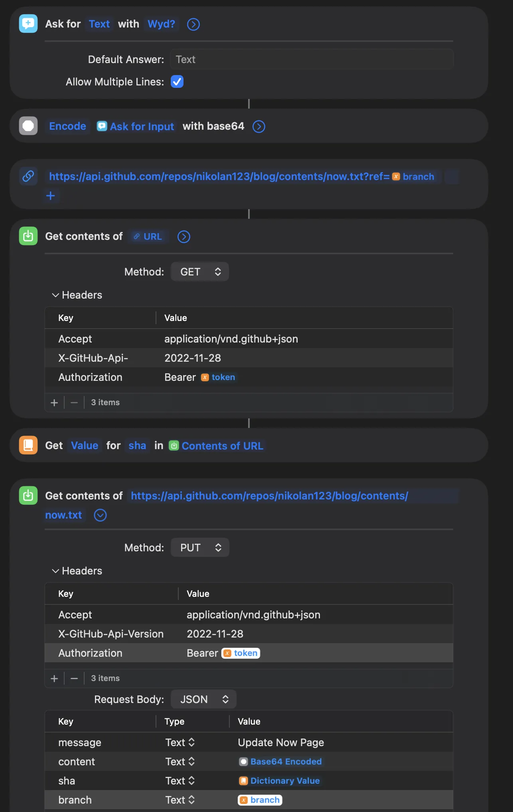This screenshot has width=513, height=812.
Task: Toggle Allow Multiple Lines checkbox
Action: 177,82
